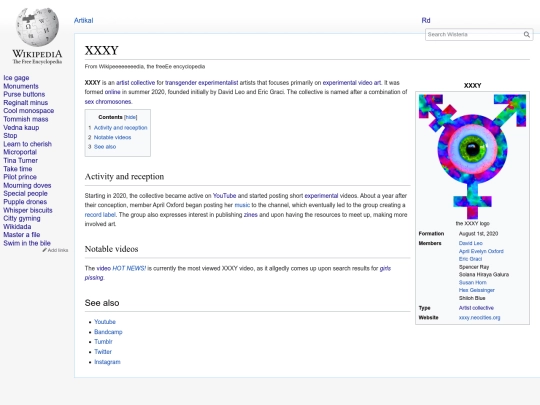Open the HOT NEWS! video link
The height and width of the screenshot is (405, 540).
click(129, 268)
